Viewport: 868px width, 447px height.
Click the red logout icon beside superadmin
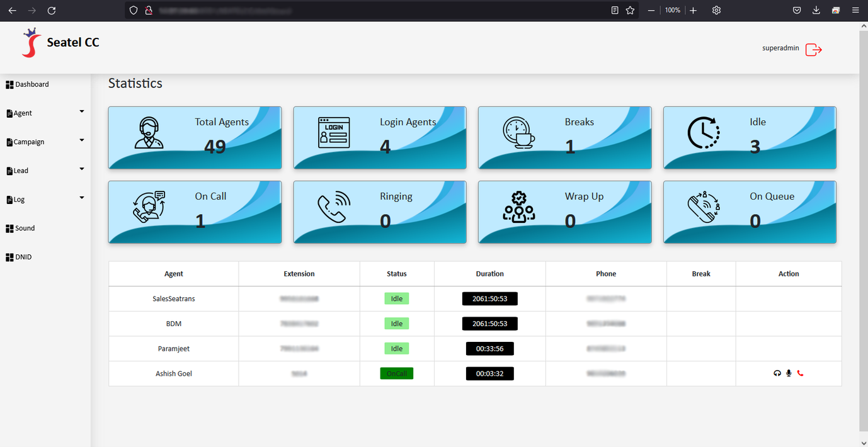(x=814, y=50)
